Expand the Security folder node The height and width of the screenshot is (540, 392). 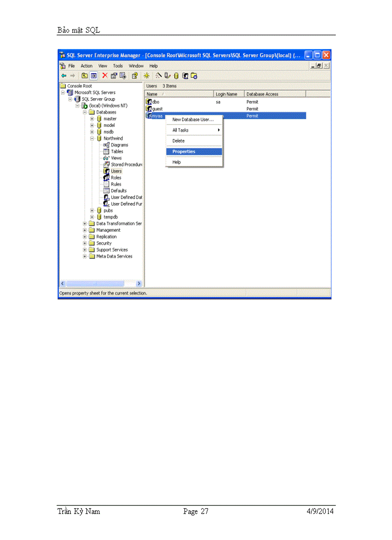pyautogui.click(x=85, y=243)
